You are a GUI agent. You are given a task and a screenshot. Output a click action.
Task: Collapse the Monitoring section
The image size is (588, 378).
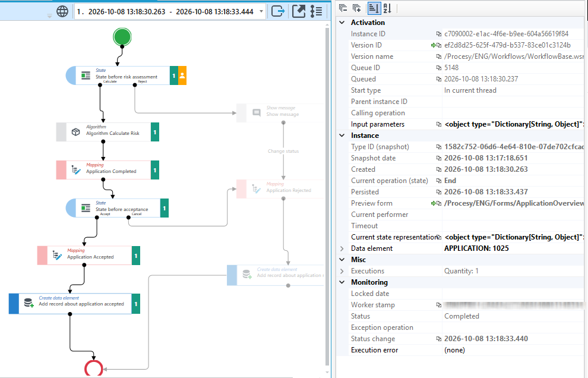(x=342, y=282)
